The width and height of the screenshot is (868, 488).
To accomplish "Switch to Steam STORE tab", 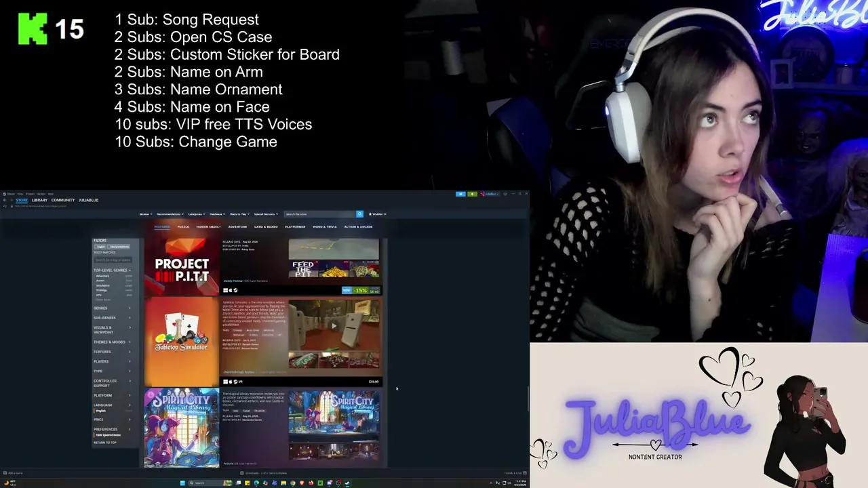I will [22, 200].
